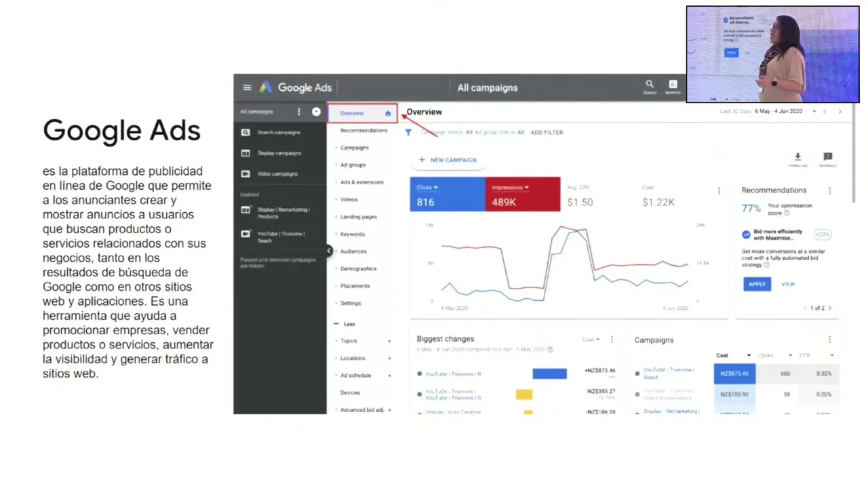868x488 pixels.
Task: Open the Clicks metric dropdown
Action: tap(427, 188)
